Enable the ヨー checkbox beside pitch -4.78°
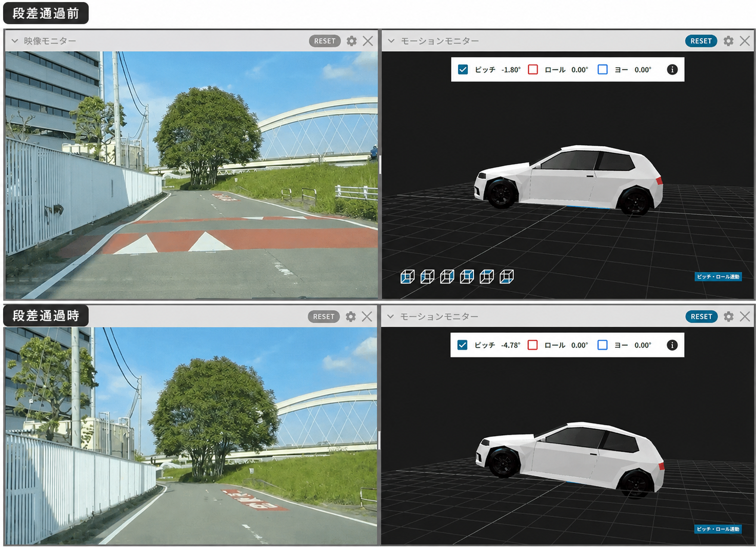Viewport: 756px width, 547px height. tap(602, 345)
